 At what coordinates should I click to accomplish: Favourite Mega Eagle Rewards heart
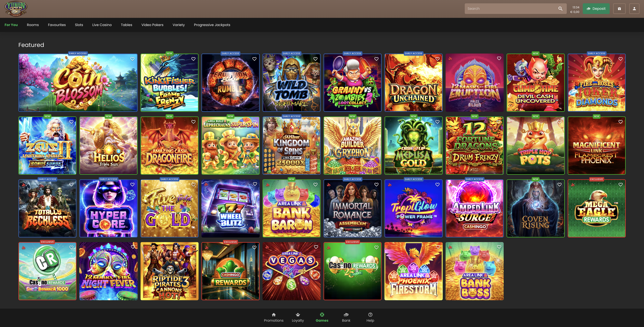point(620,184)
